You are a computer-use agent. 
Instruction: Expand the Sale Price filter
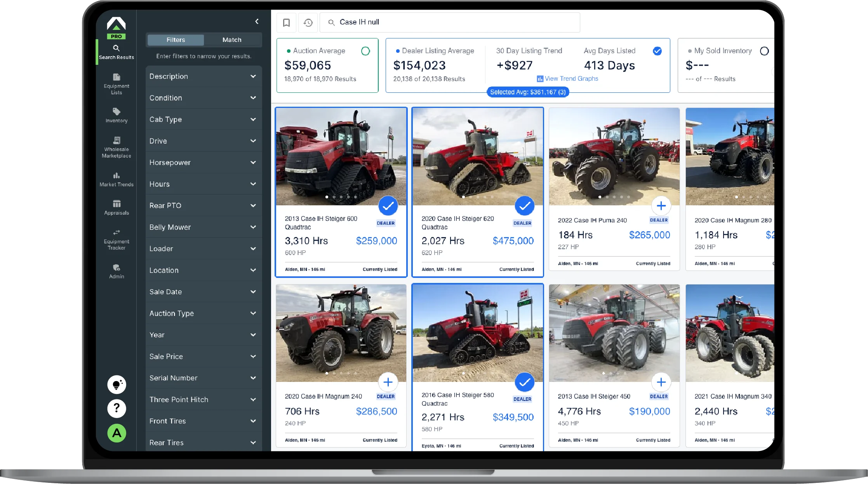click(204, 356)
